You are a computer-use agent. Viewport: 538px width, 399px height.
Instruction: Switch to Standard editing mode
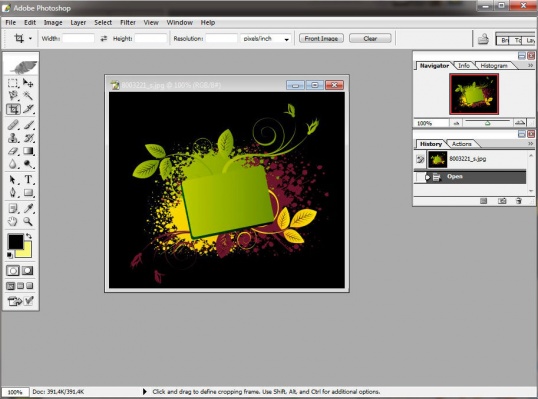pos(13,271)
